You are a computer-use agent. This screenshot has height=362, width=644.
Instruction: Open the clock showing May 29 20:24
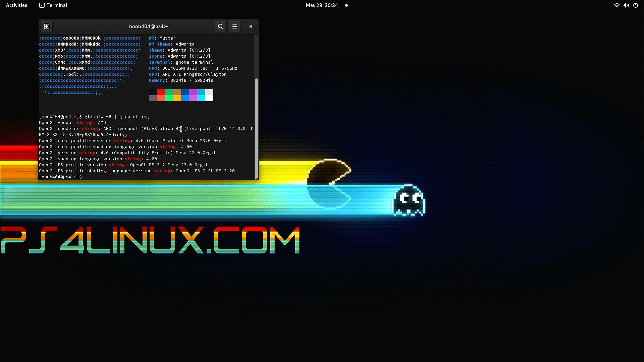pyautogui.click(x=322, y=5)
